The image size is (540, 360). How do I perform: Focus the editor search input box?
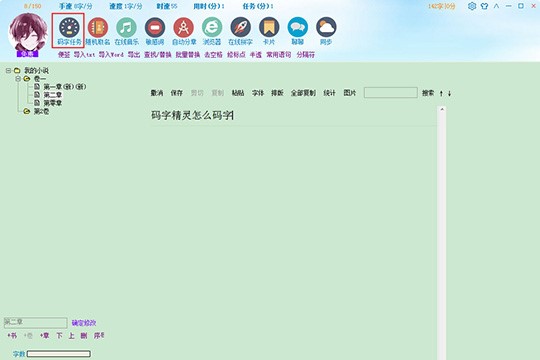pos(391,93)
